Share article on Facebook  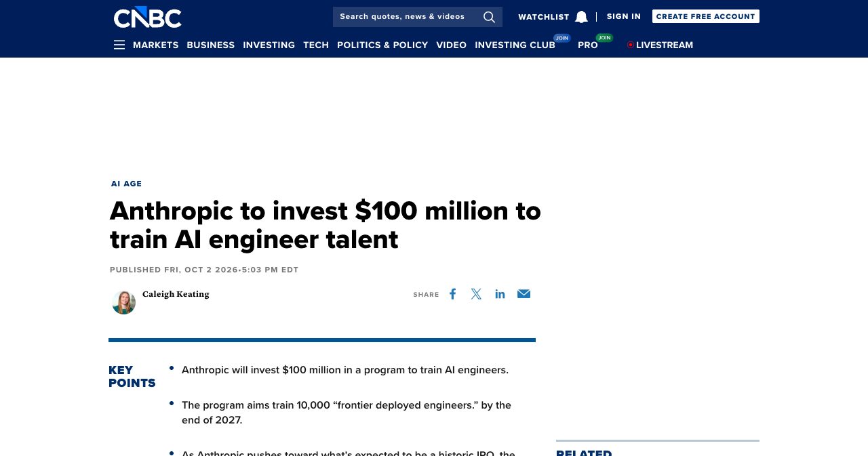tap(452, 294)
